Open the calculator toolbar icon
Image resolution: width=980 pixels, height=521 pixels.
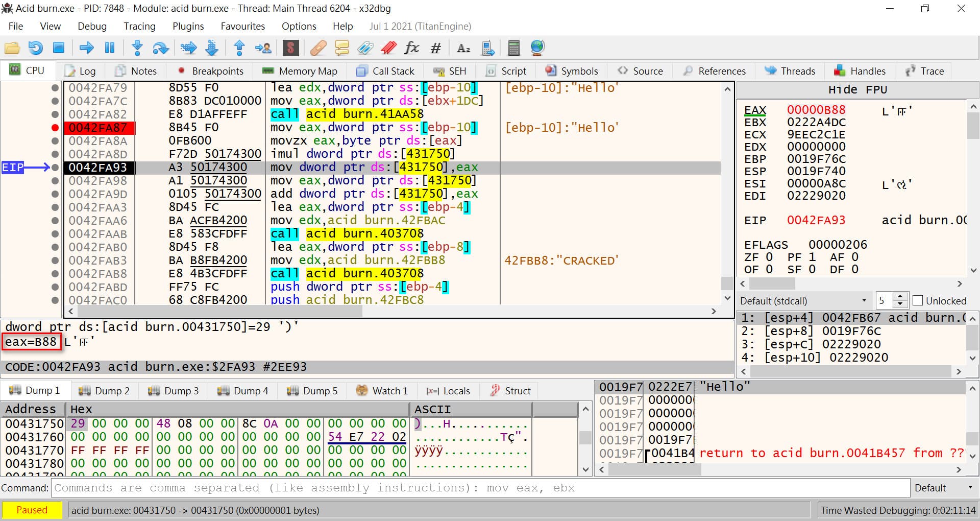tap(513, 48)
